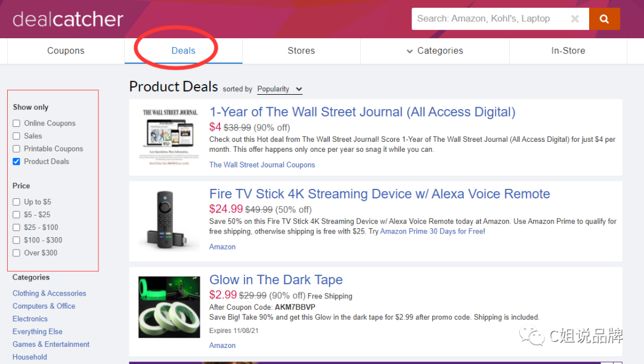
Task: Check the $5 - $25 price filter
Action: (x=17, y=214)
